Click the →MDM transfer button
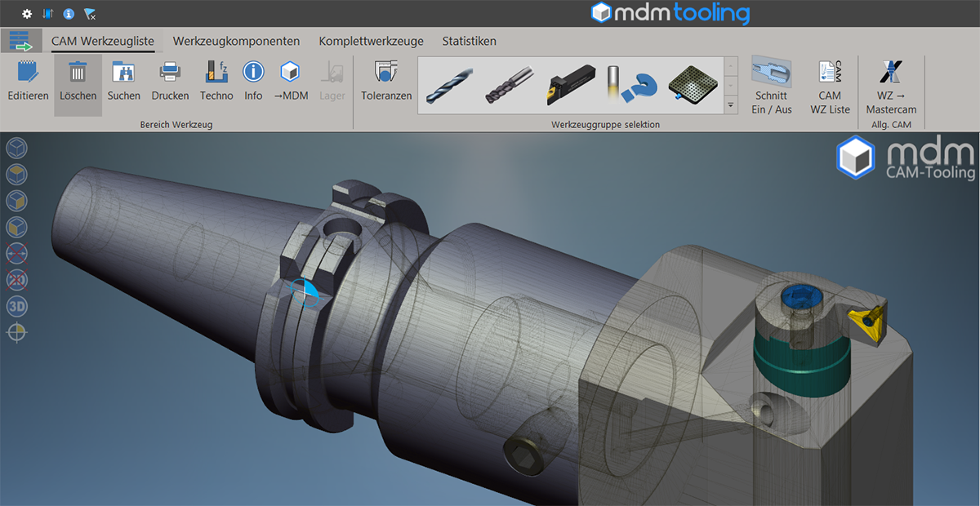This screenshot has width=980, height=506. point(289,73)
